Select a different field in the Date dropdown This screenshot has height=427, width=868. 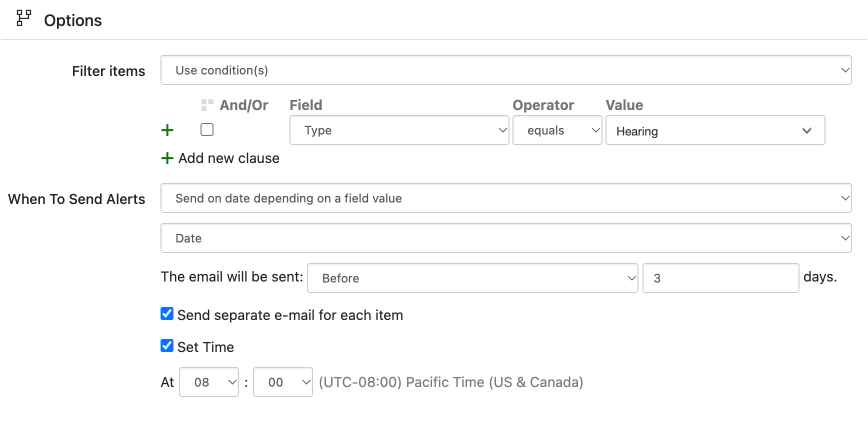point(506,238)
